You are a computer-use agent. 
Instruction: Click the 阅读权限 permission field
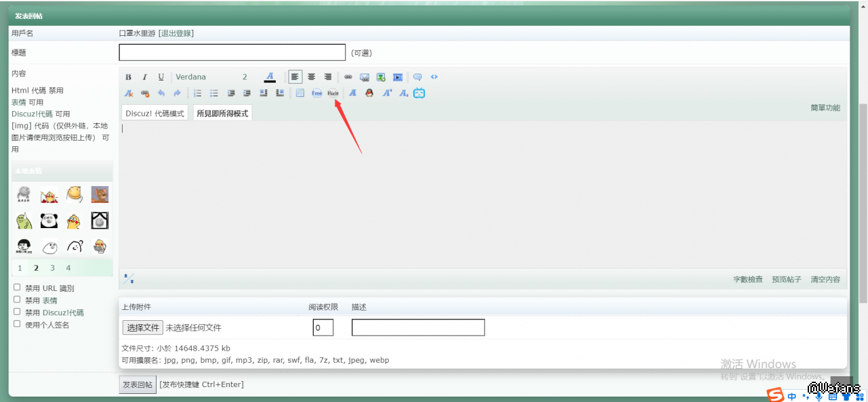point(323,328)
